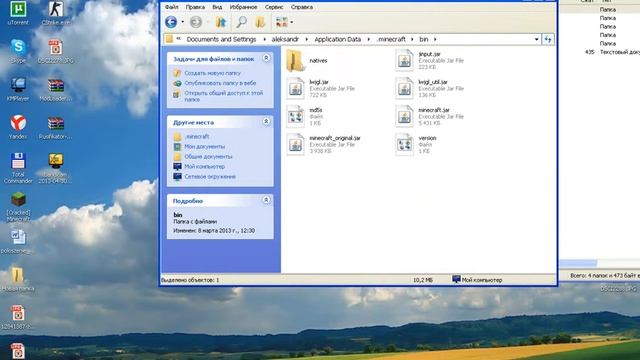Image resolution: width=640 pixels, height=360 pixels.
Task: Open the Справка menu
Action: click(302, 7)
